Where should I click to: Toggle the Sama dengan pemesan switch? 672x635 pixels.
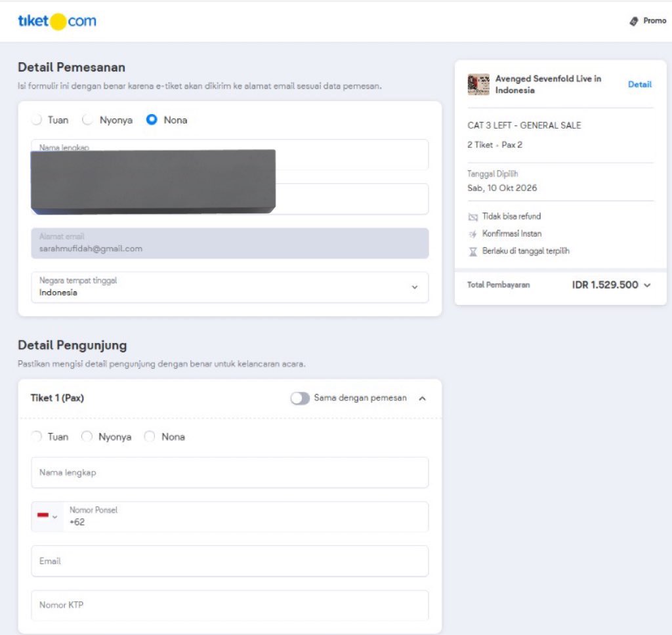[299, 398]
